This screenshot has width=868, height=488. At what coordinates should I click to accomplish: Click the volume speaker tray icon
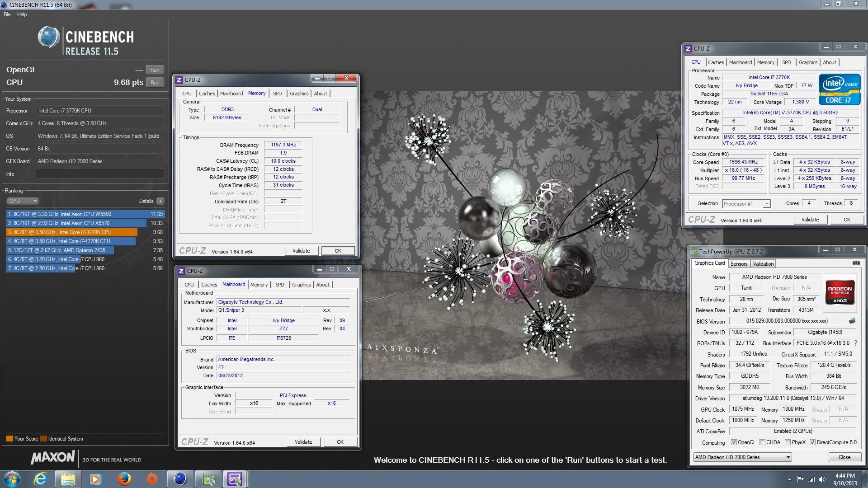click(x=822, y=479)
